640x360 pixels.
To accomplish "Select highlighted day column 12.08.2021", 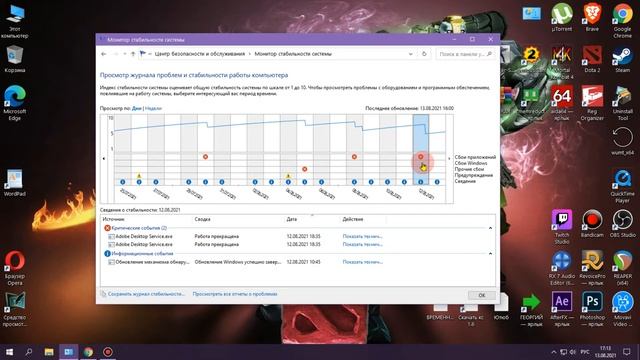I will point(421,150).
